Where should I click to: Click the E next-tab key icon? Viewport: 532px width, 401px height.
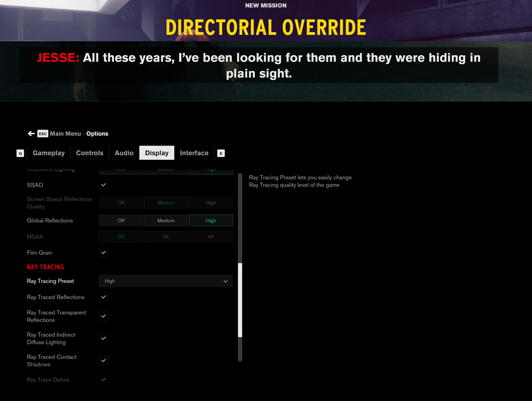[x=221, y=153]
